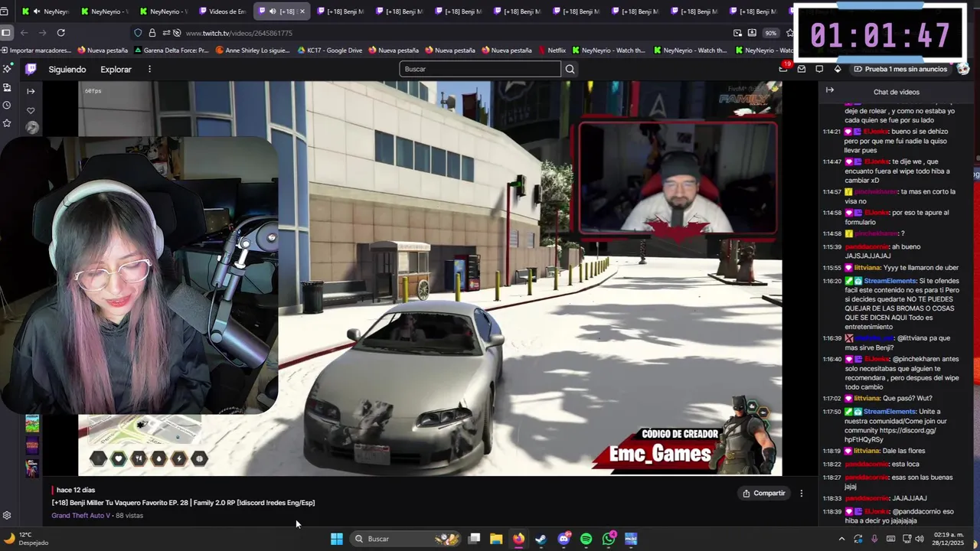Click the browser forward arrow
The height and width of the screenshot is (551, 980).
(x=42, y=33)
